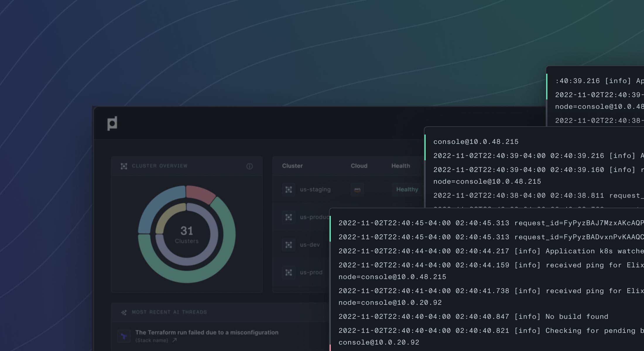Image resolution: width=644 pixels, height=351 pixels.
Task: Toggle the Healthy status badge for us-staging
Action: [x=407, y=190]
